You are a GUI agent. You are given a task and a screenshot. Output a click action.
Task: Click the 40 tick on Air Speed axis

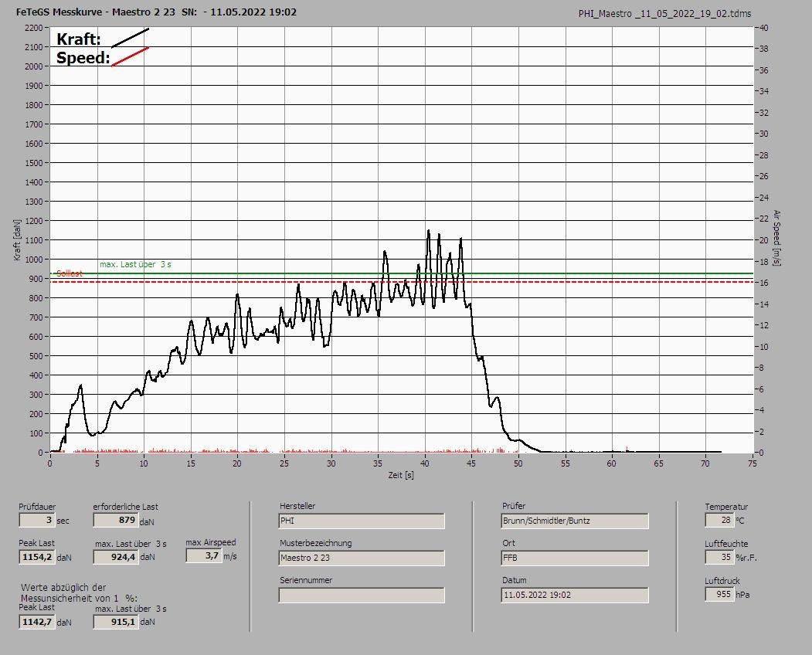(764, 28)
